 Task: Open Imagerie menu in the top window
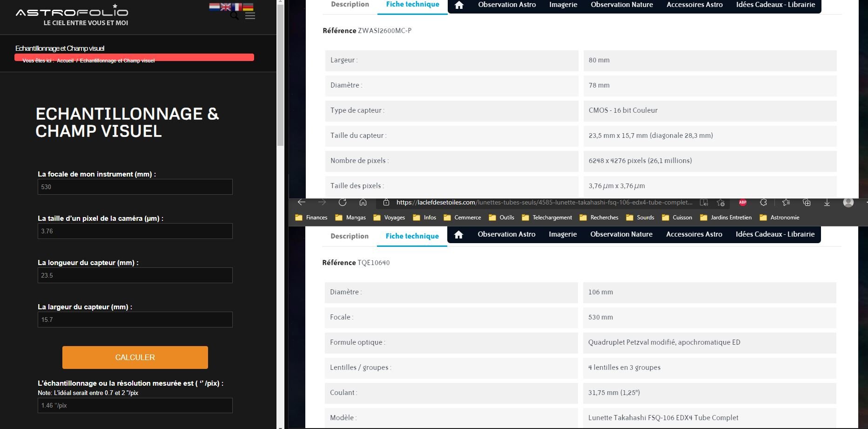[x=563, y=5]
